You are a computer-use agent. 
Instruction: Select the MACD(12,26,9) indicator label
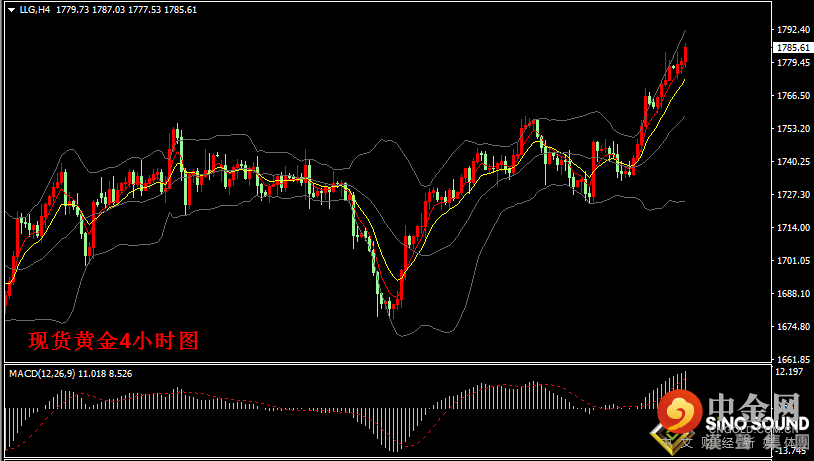click(x=42, y=374)
